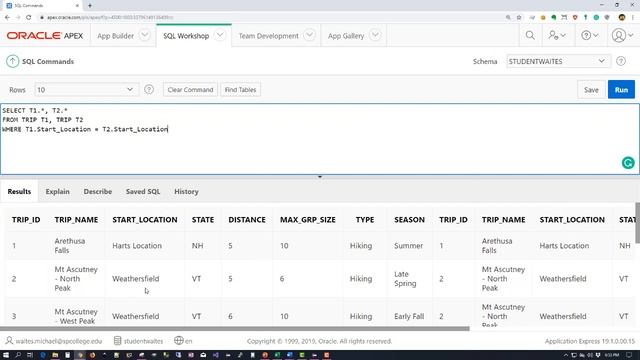Screen dimensions: 640x360
Task: Close the SQL Commands browser tab
Action: click(77, 6)
